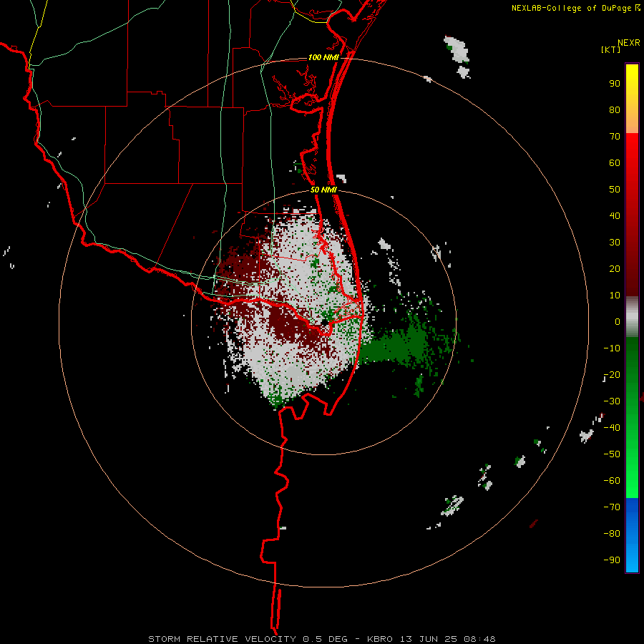Click the 50 value on the velocity scale

[x=615, y=190]
